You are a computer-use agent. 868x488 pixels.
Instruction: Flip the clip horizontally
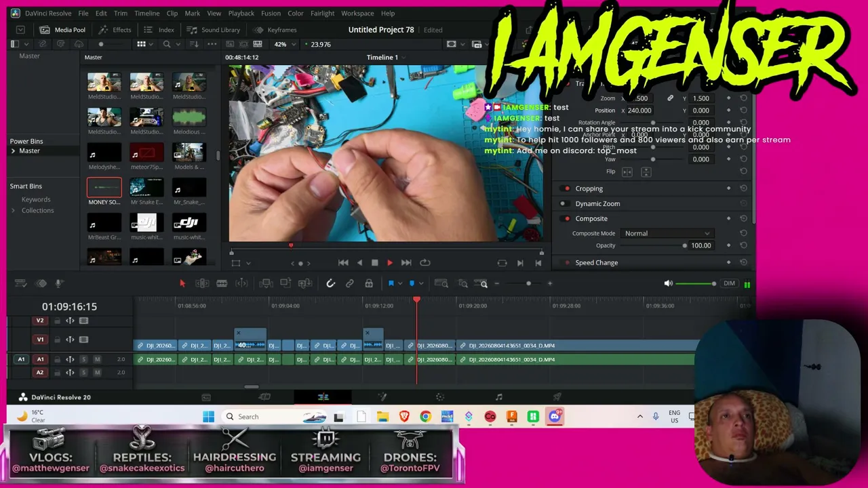point(627,172)
